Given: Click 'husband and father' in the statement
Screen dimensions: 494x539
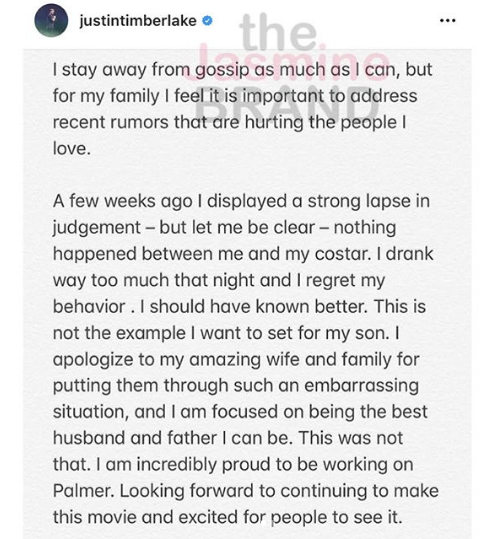Looking at the screenshot, I should coord(135,438).
